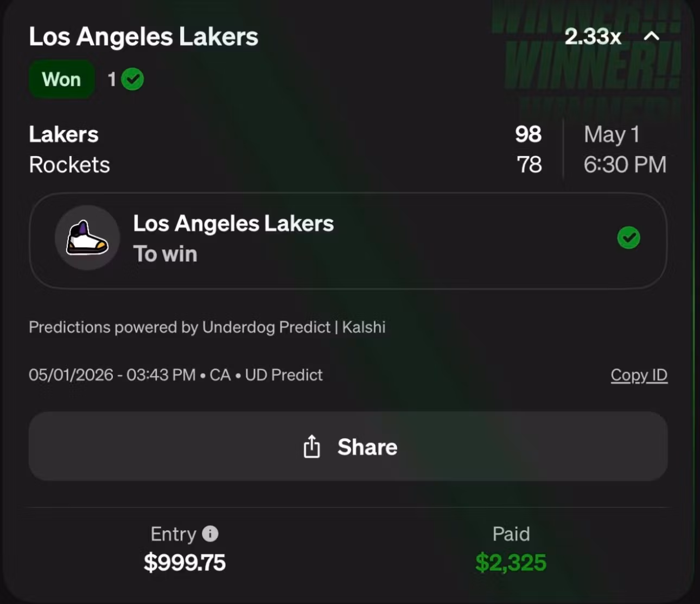Viewport: 700px width, 604px height.
Task: Click the Share button
Action: click(x=348, y=446)
